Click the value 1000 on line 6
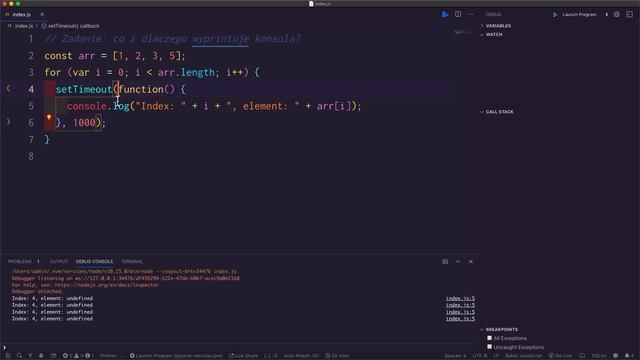 point(84,123)
